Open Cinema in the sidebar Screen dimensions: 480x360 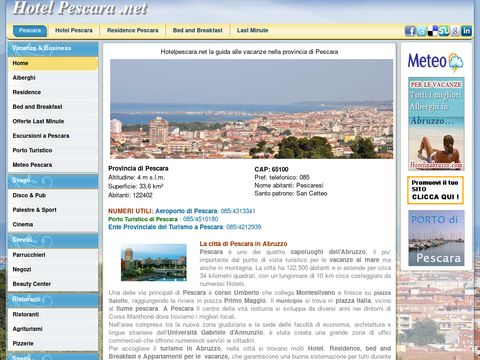tap(53, 224)
